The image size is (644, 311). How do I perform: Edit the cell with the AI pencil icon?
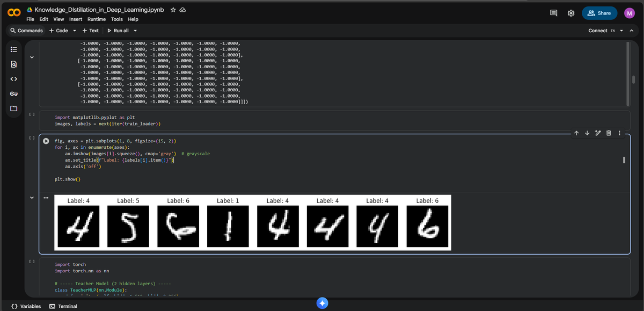(x=599, y=132)
